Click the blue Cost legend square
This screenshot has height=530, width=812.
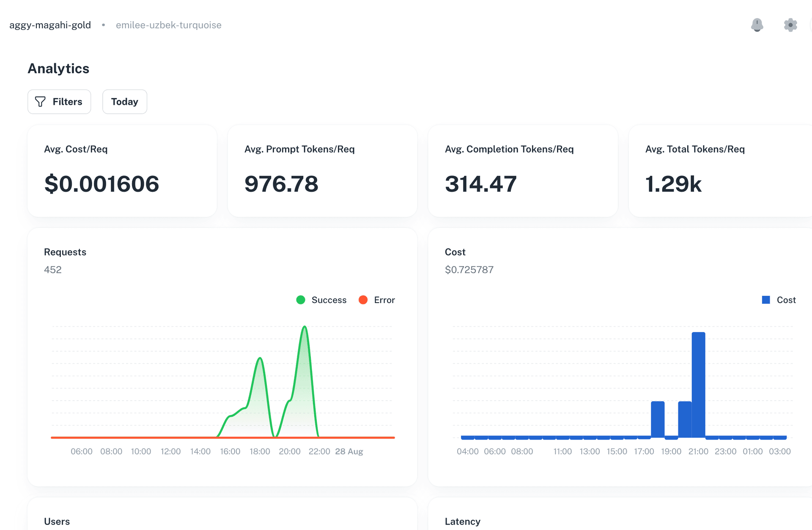766,300
